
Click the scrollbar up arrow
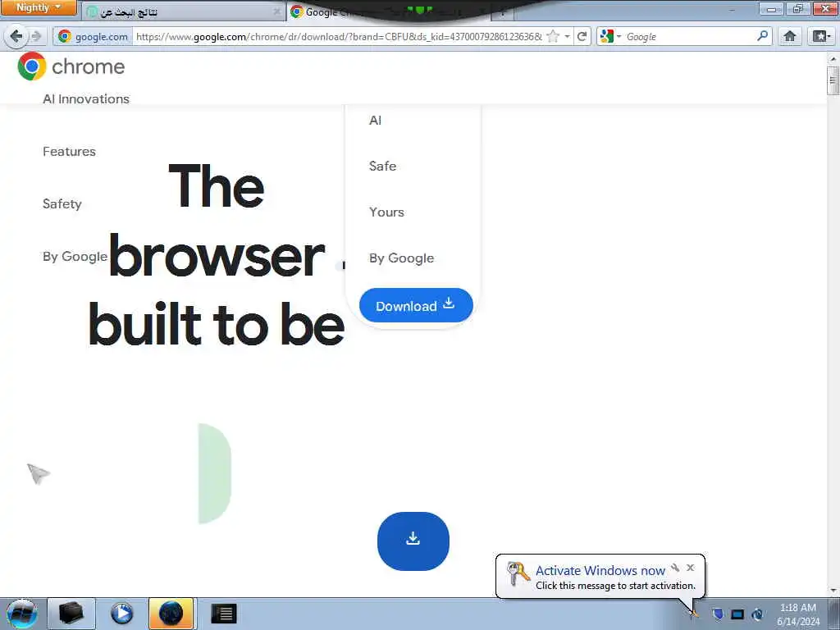click(x=832, y=58)
